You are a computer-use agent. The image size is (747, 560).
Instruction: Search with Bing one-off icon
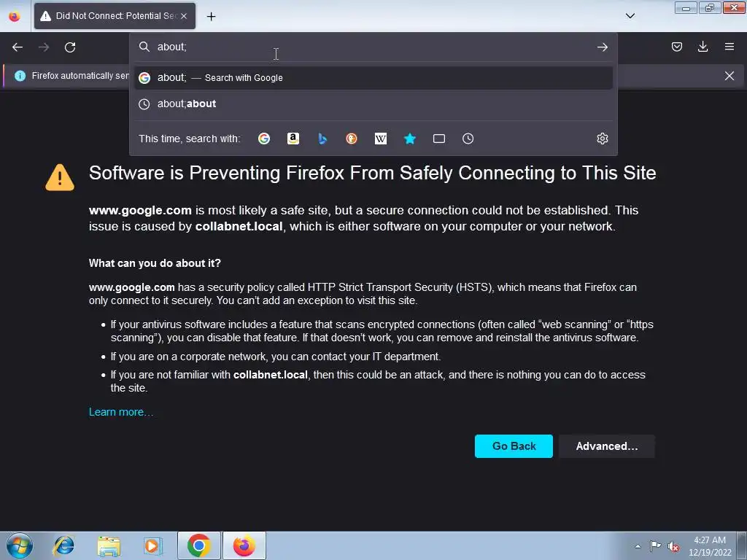click(x=322, y=139)
